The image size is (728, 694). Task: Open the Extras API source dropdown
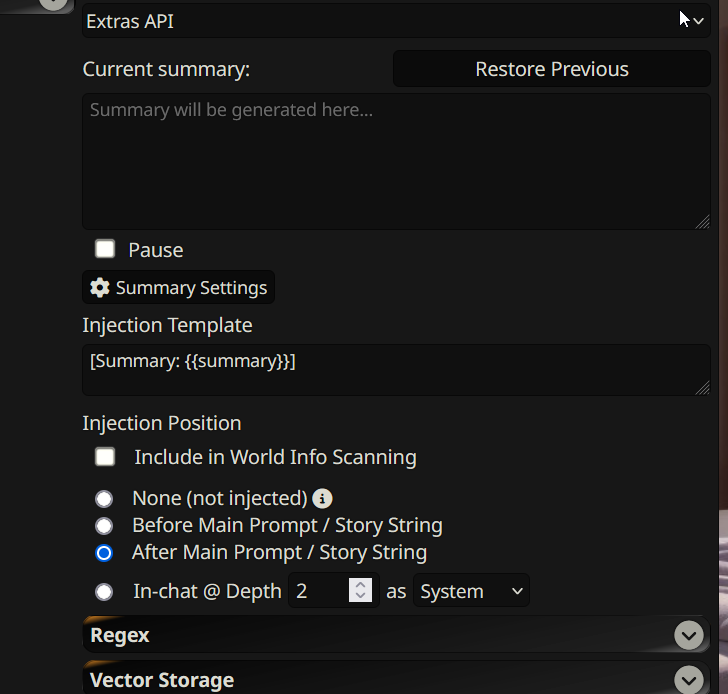click(x=396, y=21)
